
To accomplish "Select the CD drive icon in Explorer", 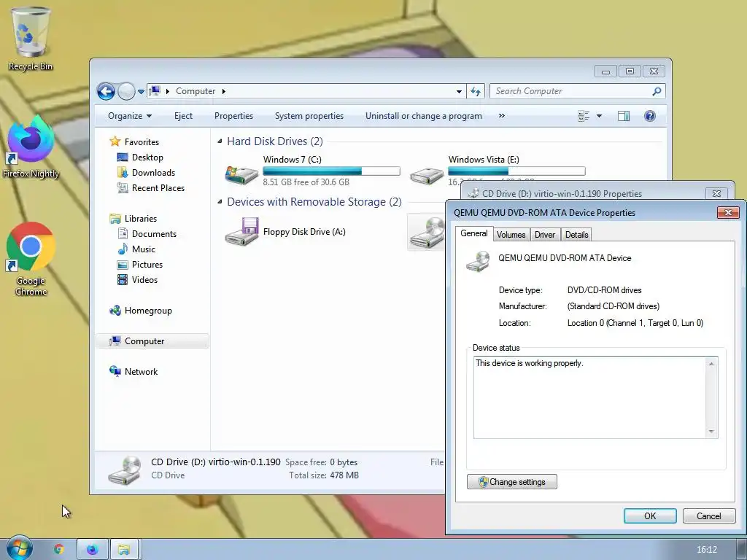I will 427,232.
